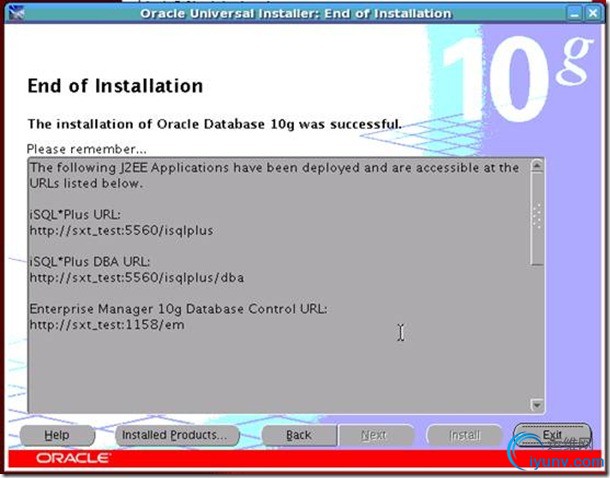Click 'Enterprise Manager 10g Database Control URL:' line
Image resolution: width=610 pixels, height=478 pixels.
point(179,309)
